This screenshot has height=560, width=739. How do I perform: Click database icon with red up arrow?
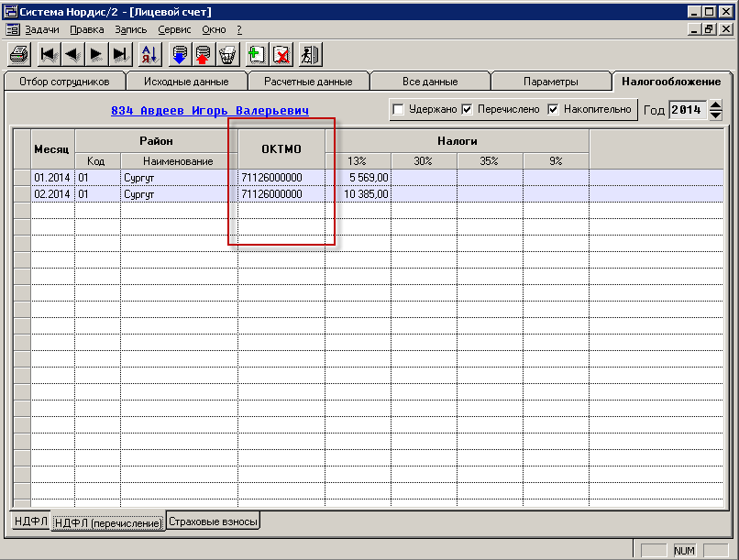click(204, 55)
